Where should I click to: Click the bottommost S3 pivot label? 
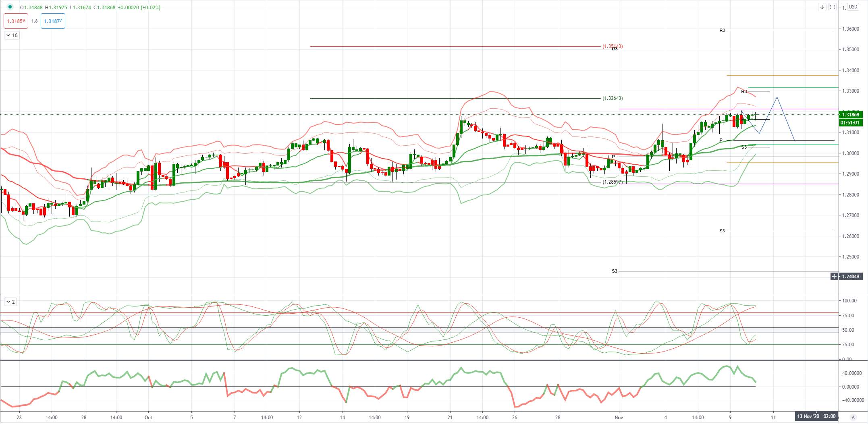[614, 271]
